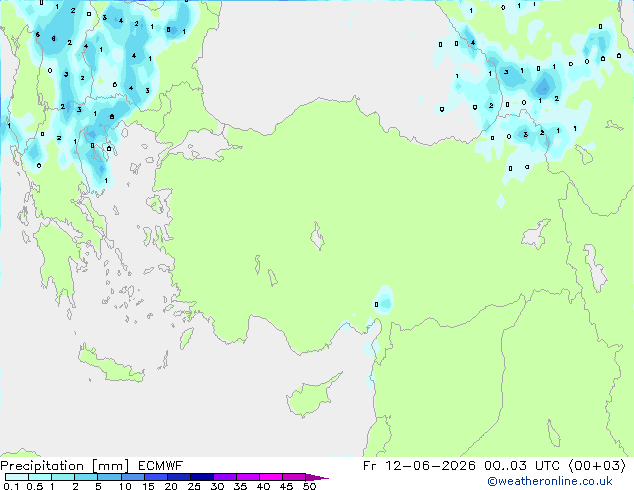Viewport: 634px width, 490px height.
Task: Click the 30 mm purple legend swatch
Action: [x=225, y=477]
